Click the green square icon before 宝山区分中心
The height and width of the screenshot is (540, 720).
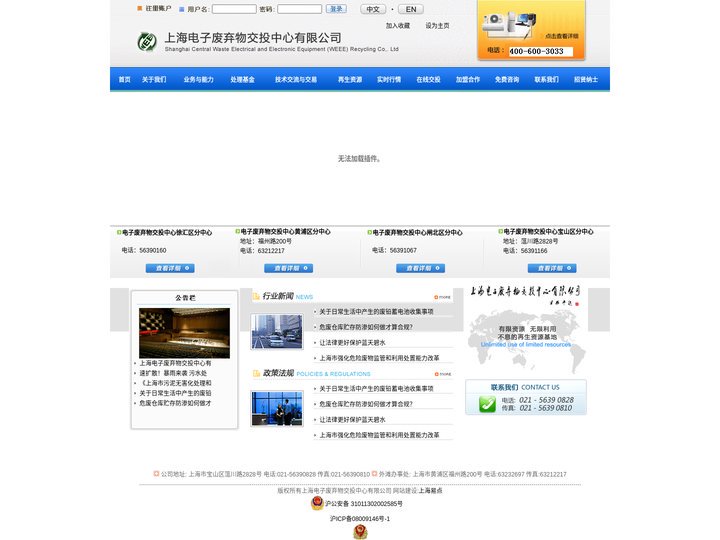(x=501, y=231)
